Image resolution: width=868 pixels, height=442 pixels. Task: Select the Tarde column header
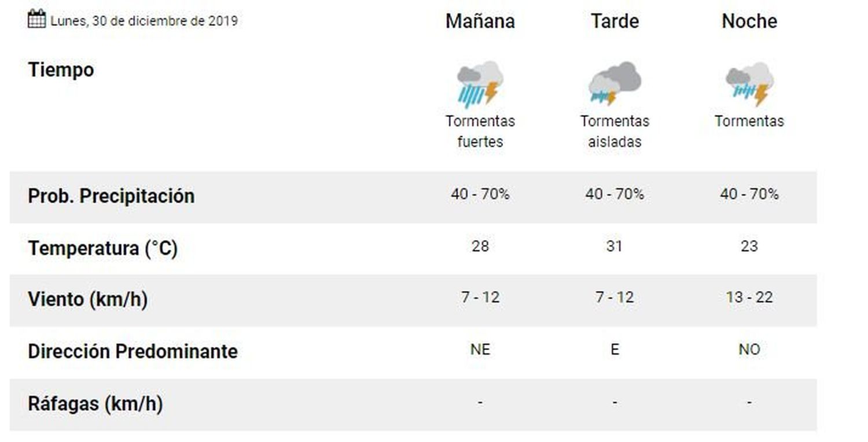tap(615, 21)
